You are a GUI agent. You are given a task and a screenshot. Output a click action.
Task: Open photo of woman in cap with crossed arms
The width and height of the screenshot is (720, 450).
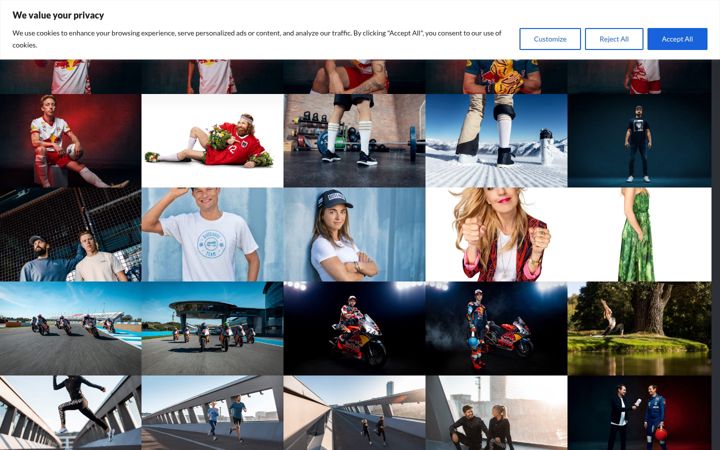354,234
